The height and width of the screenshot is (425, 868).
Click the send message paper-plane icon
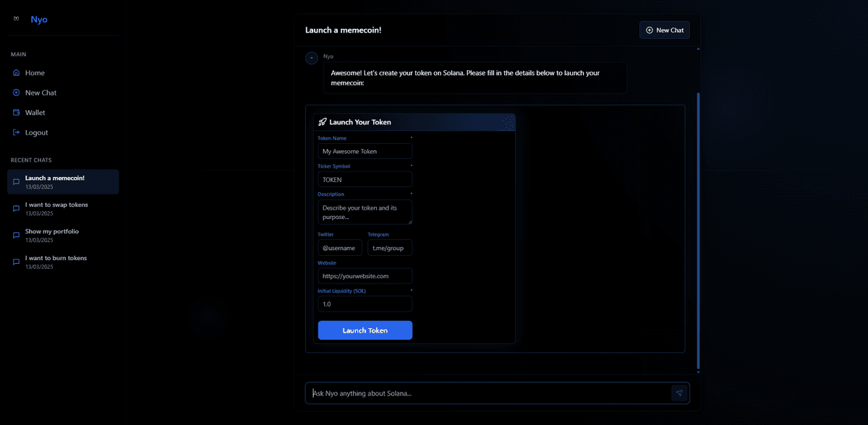click(x=678, y=393)
